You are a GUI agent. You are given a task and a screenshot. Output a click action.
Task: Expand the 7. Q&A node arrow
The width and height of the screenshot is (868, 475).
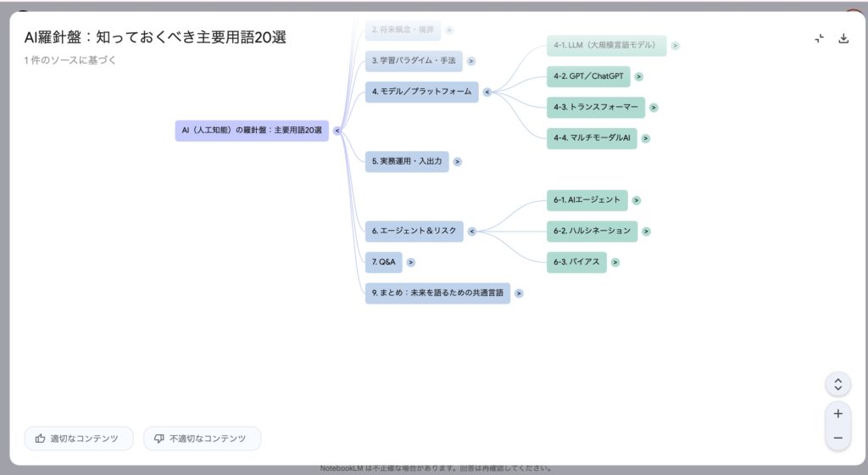point(411,262)
